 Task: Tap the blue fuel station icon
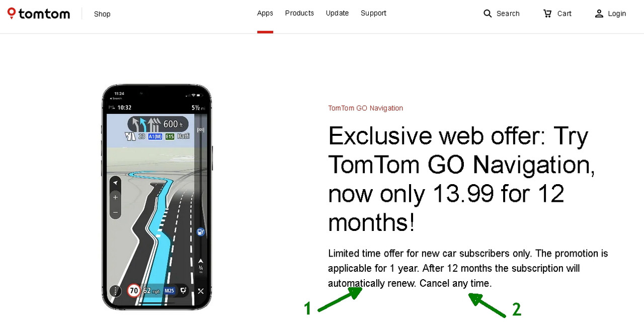[200, 232]
